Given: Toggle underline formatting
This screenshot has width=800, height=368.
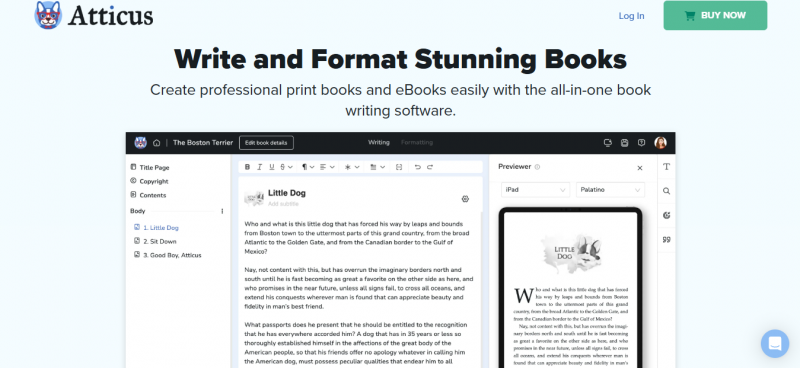Looking at the screenshot, I should pos(271,167).
